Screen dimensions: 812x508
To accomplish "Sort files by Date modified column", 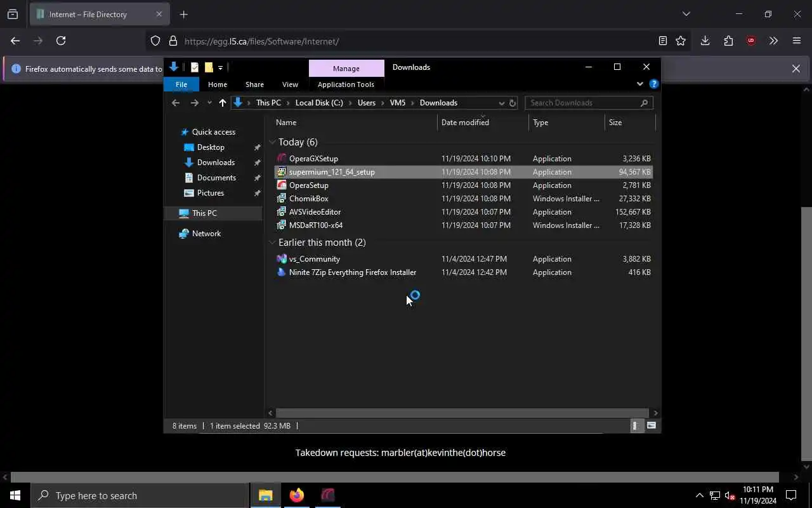I will [483, 123].
